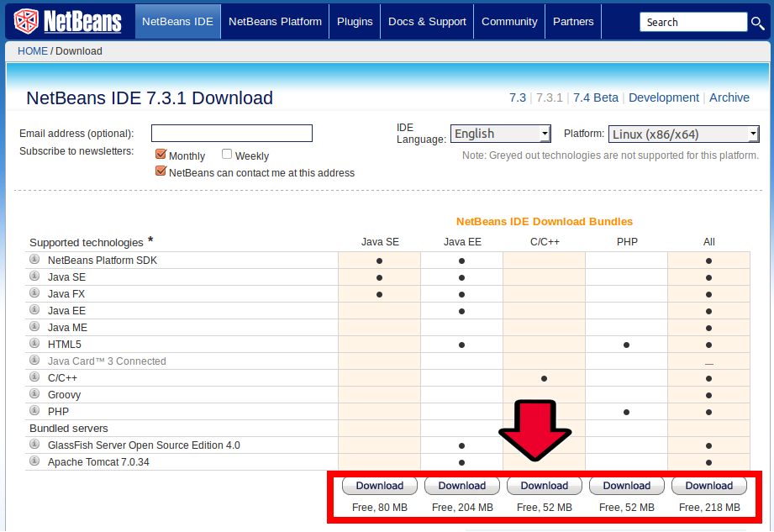
Task: Click the Free, 218 MB size label
Action: tap(708, 507)
